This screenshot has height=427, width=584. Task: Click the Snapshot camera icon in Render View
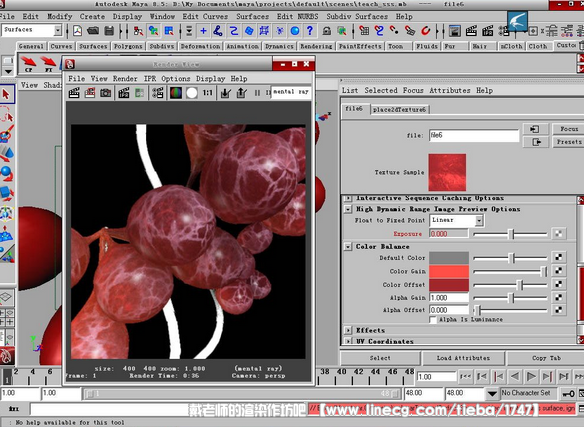[x=105, y=93]
